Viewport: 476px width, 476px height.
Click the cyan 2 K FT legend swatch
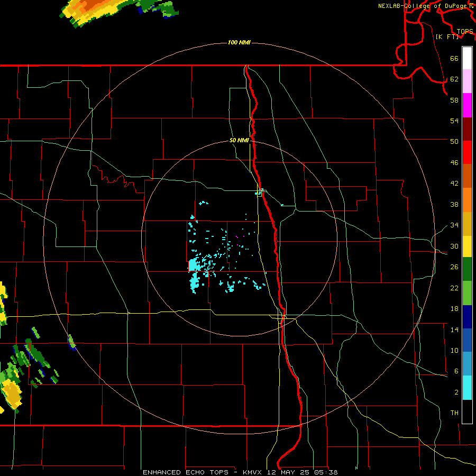(467, 388)
